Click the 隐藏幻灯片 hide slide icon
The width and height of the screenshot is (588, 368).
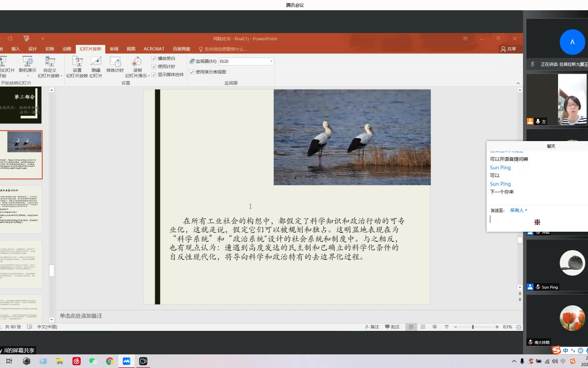pos(96,62)
